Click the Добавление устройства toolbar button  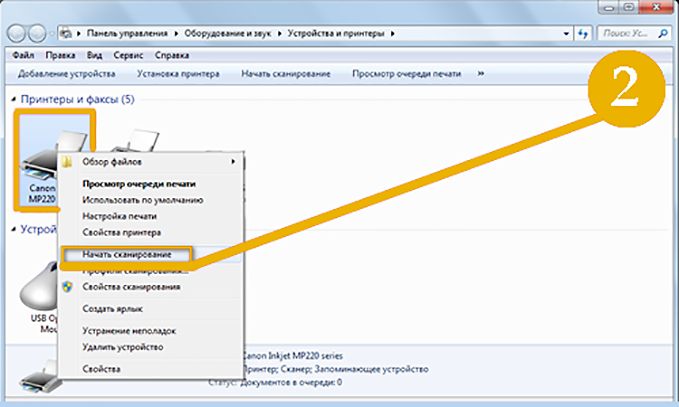coord(66,73)
